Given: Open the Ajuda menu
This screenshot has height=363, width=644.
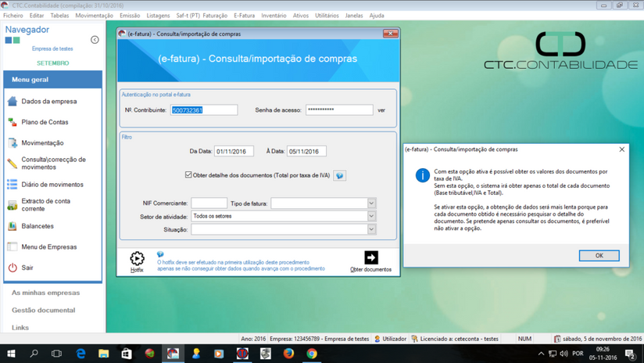Looking at the screenshot, I should click(377, 16).
